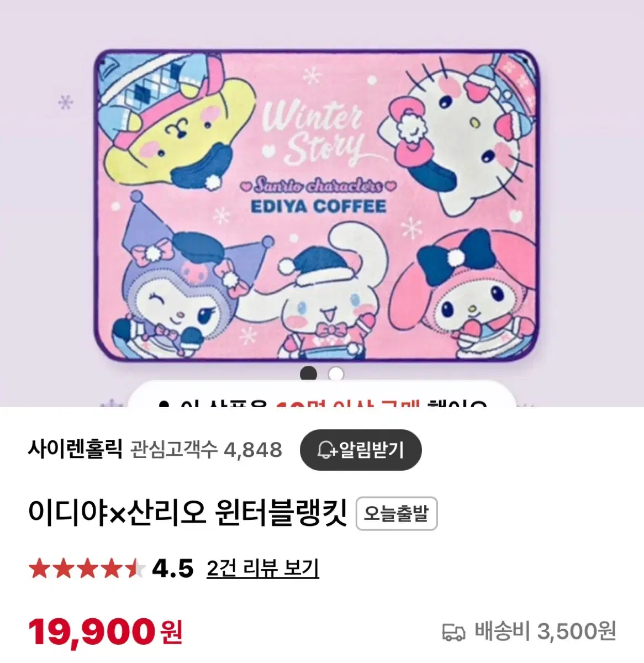Click the delivery truck icon
The image size is (644, 663).
pyautogui.click(x=453, y=632)
